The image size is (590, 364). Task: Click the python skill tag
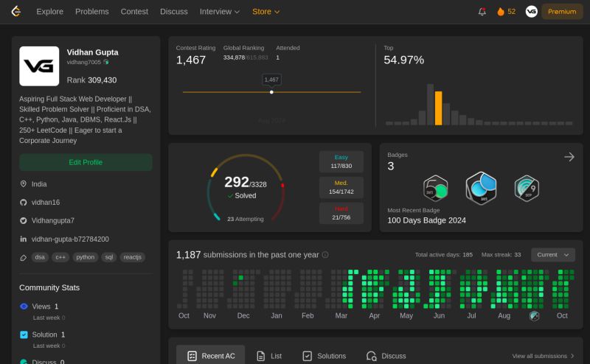click(86, 257)
